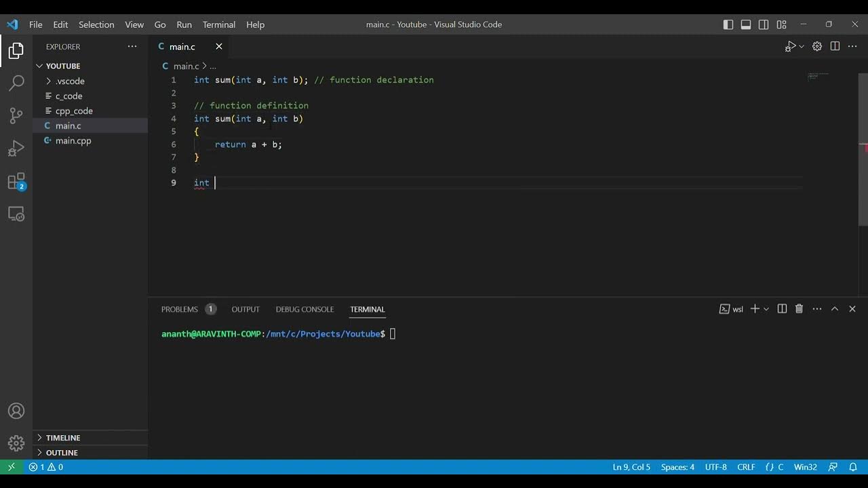Close the main.c editor tab
This screenshot has height=488, width=868.
tap(219, 47)
